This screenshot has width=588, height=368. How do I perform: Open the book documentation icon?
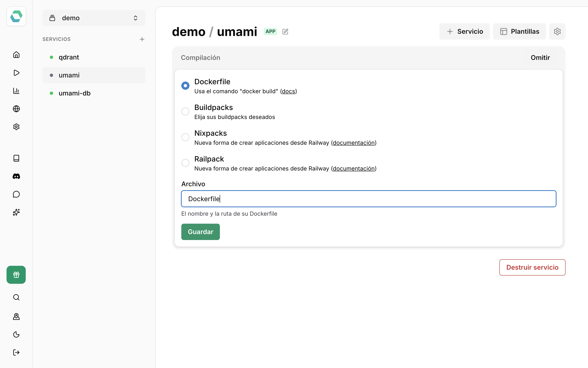(16, 158)
